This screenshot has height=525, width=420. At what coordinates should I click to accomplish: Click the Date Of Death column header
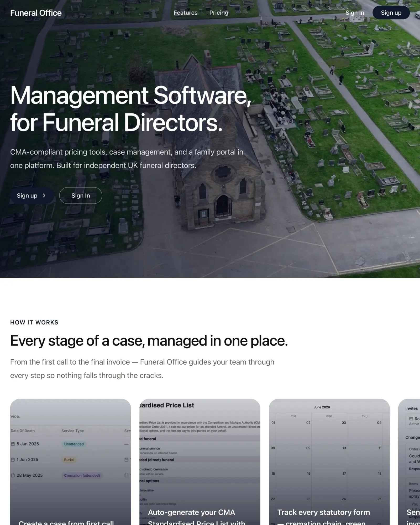(23, 431)
